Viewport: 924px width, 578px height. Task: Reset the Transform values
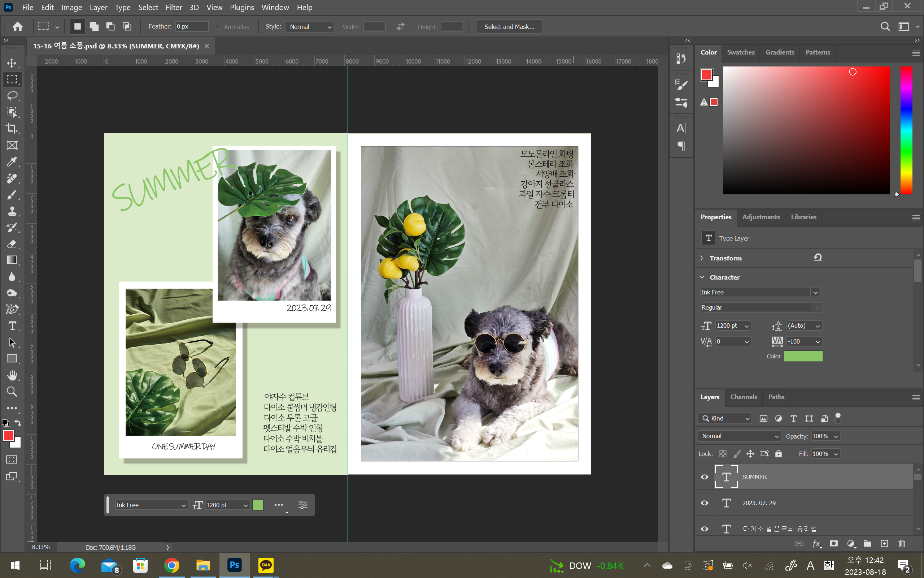818,258
